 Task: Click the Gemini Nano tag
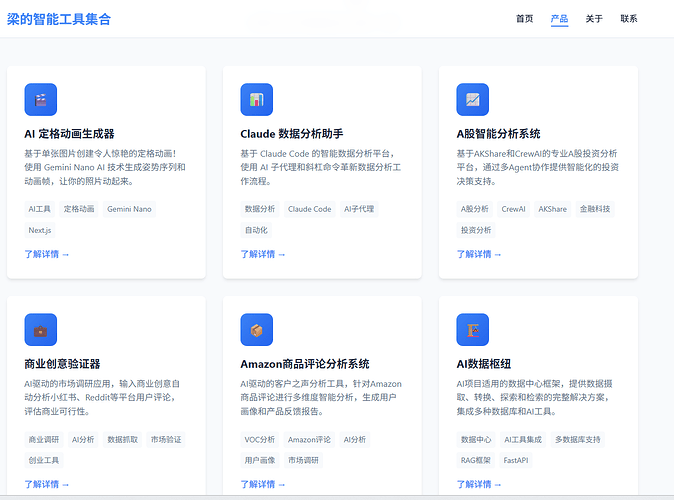point(129,209)
